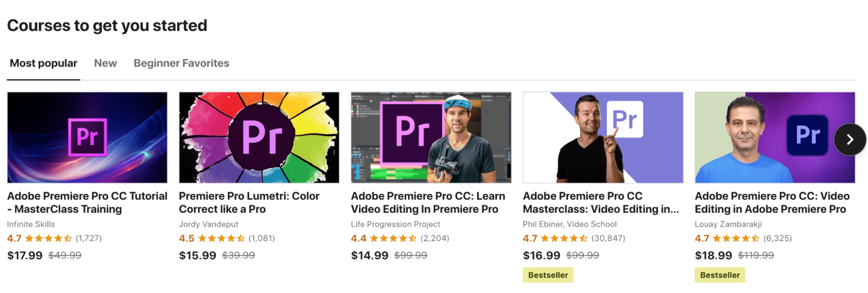Click the next carousel arrow button
Viewport: 868px width, 293px height.
pos(850,139)
